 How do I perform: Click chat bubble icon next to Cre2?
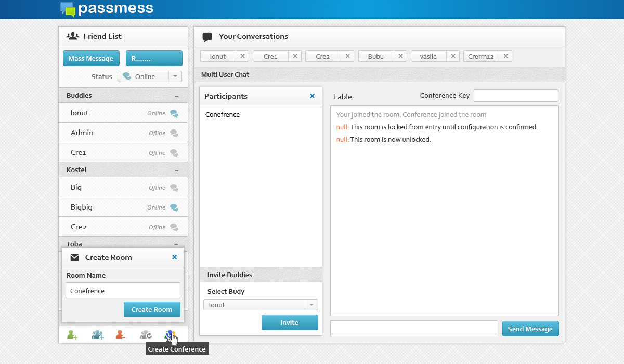pyautogui.click(x=174, y=227)
